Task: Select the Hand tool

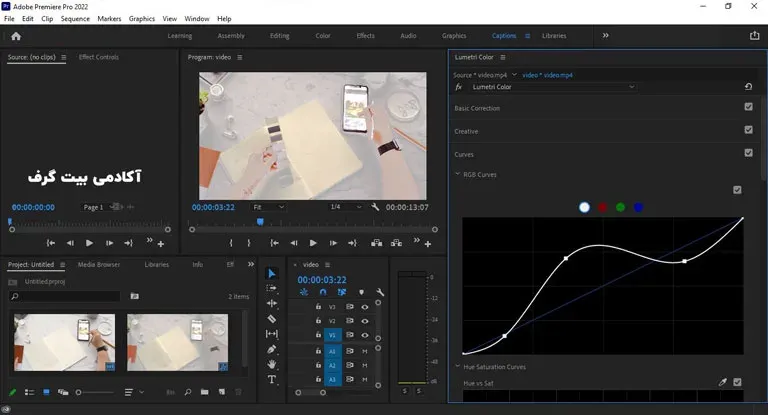Action: [272, 364]
